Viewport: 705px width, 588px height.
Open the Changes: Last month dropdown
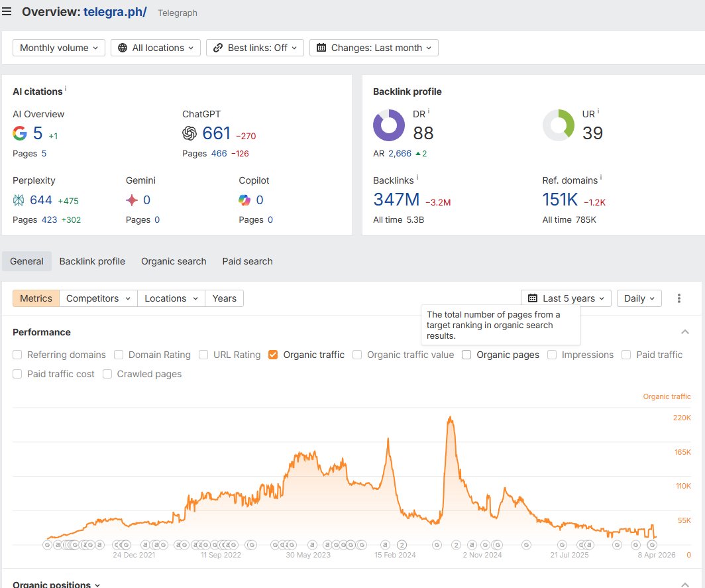(374, 48)
